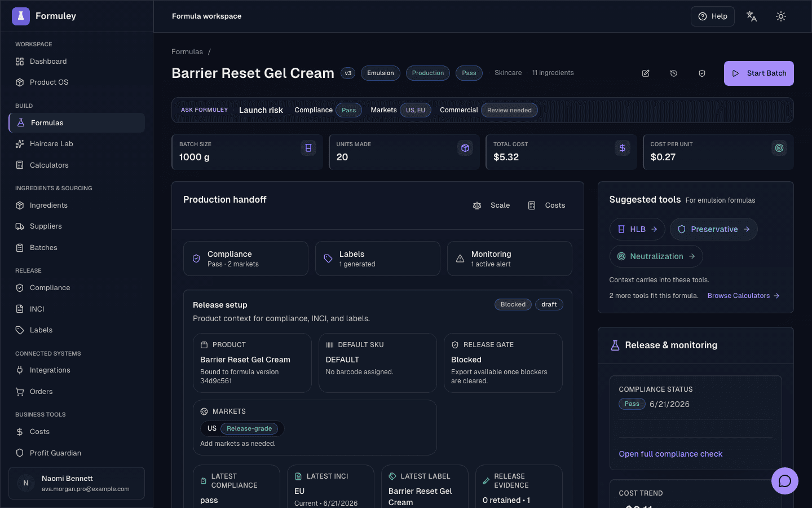Click the Ask Formuley label

[205, 110]
